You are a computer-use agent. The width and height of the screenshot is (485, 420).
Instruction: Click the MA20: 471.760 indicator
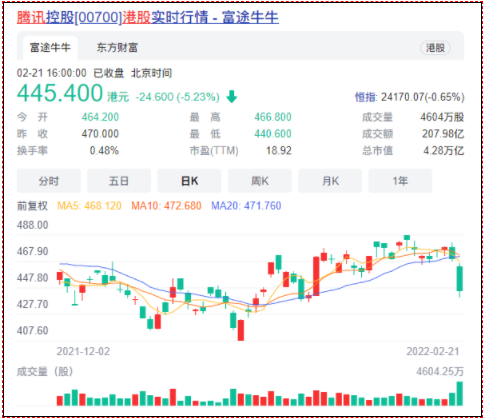(246, 206)
